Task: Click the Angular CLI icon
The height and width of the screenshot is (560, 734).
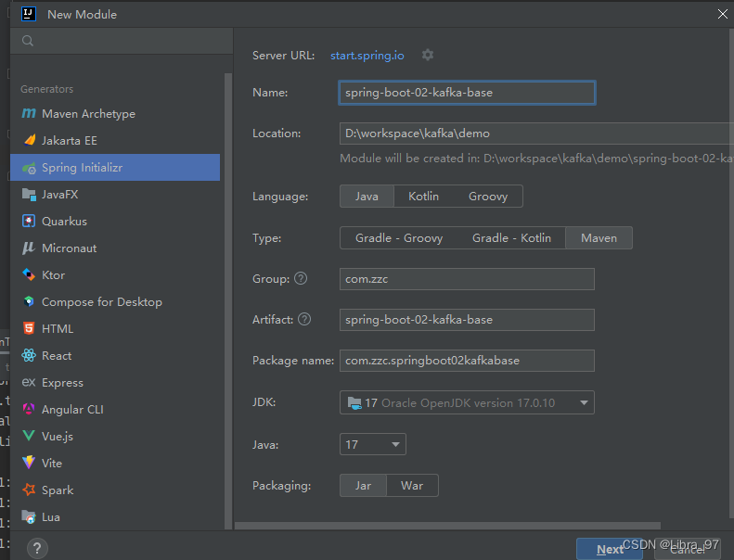Action: point(29,409)
